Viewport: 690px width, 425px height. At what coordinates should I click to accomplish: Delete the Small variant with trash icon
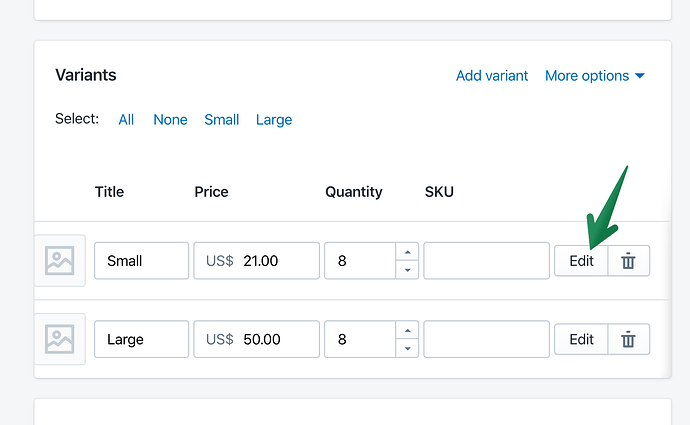[629, 261]
